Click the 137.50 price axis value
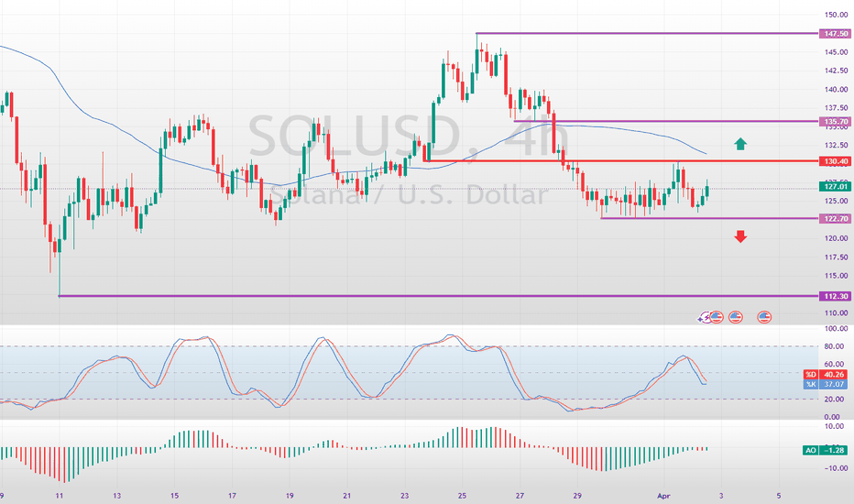The height and width of the screenshot is (504, 854). (836, 108)
